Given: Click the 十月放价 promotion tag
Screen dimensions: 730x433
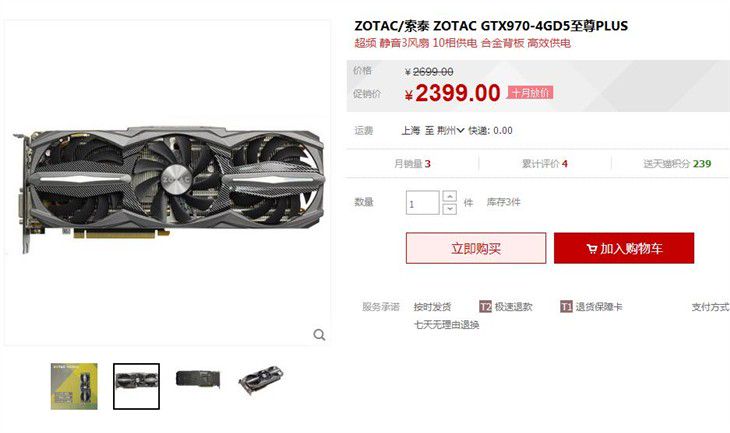Looking at the screenshot, I should [x=530, y=93].
